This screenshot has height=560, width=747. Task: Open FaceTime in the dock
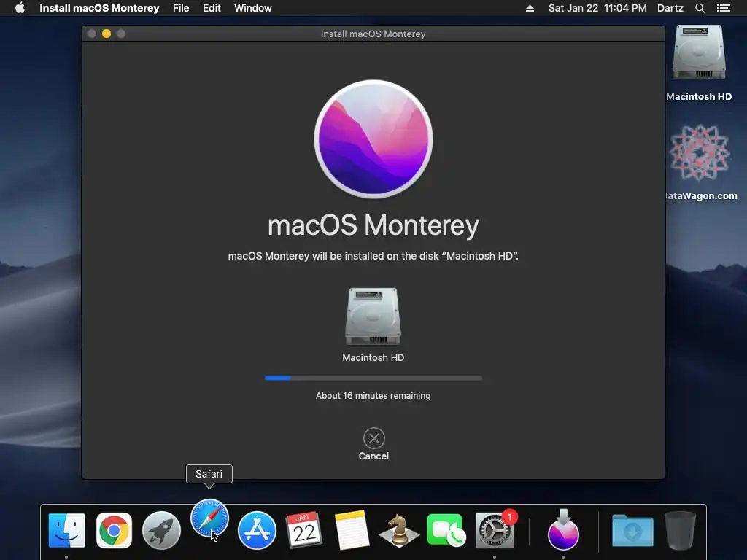[446, 530]
